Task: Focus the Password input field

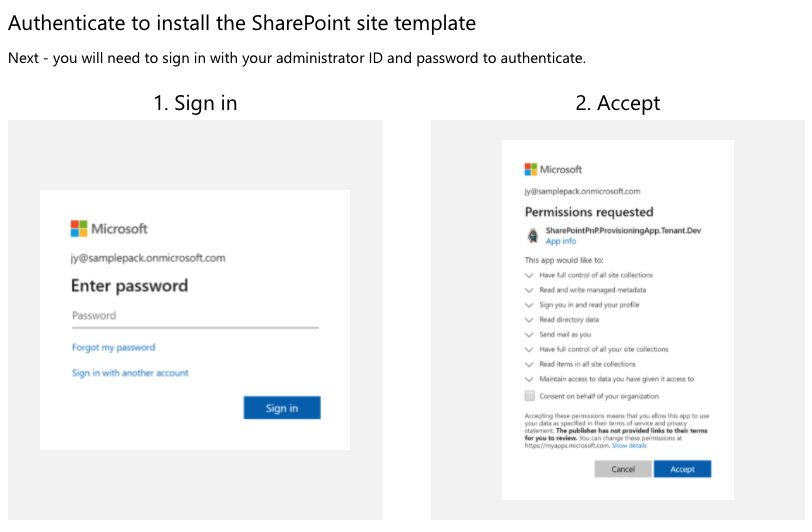Action: pos(195,317)
